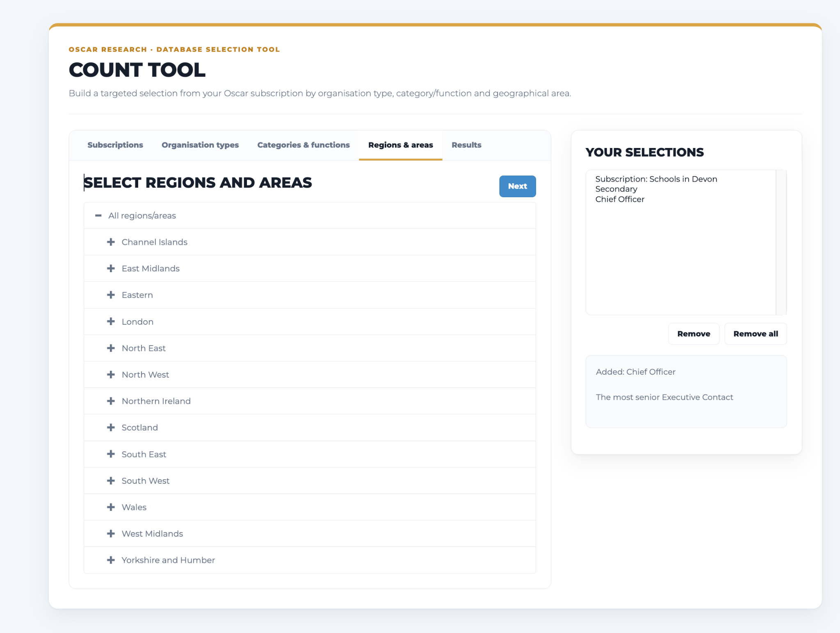This screenshot has width=840, height=633.
Task: Expand East Midlands plus icon
Action: pyautogui.click(x=111, y=268)
